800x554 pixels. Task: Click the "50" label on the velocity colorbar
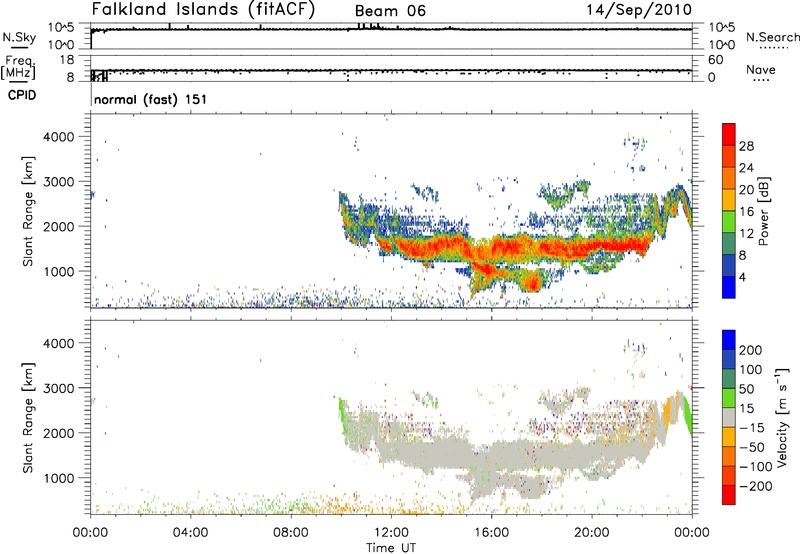point(746,389)
